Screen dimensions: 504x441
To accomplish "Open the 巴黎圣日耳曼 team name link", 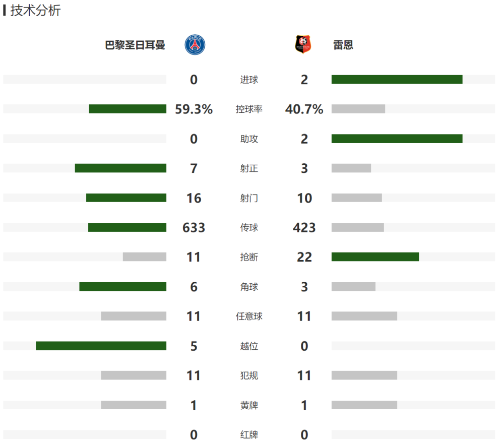I will tap(135, 45).
